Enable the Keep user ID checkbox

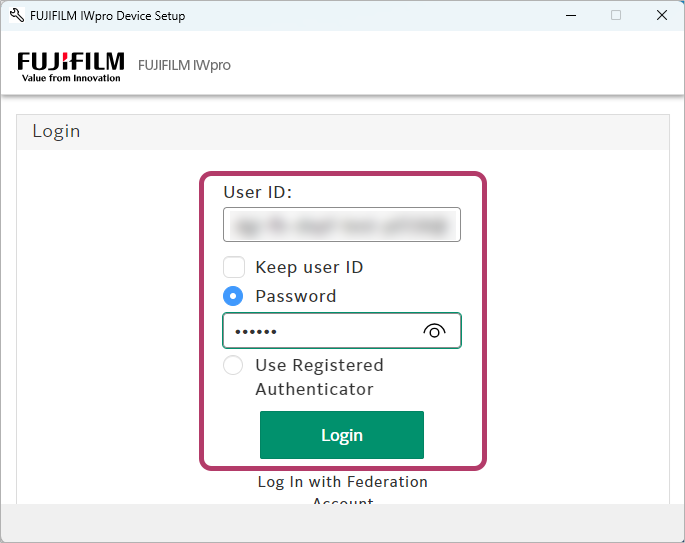pos(233,267)
